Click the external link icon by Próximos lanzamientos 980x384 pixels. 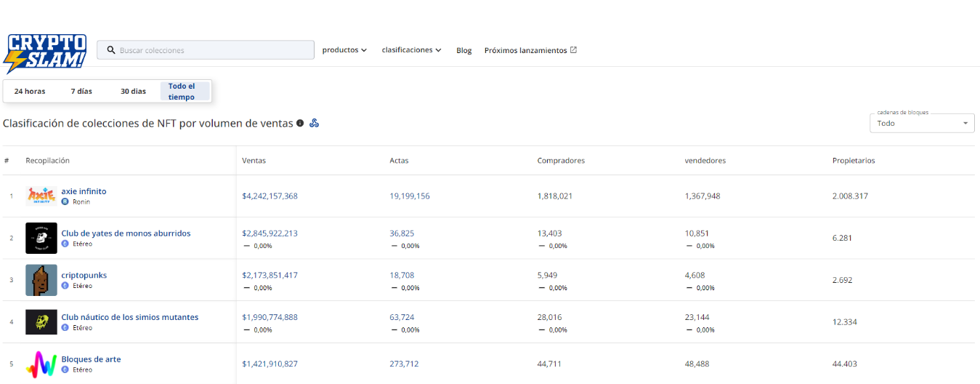click(x=573, y=50)
